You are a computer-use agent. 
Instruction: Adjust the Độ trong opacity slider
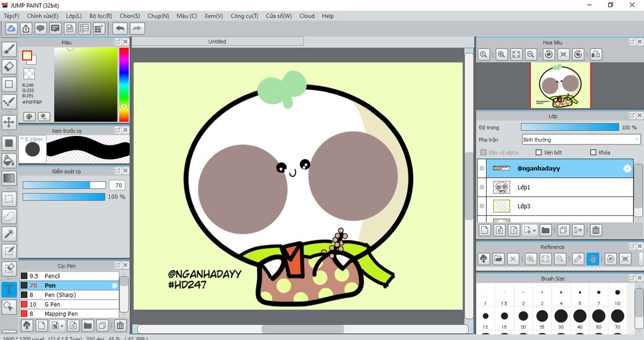click(x=570, y=127)
